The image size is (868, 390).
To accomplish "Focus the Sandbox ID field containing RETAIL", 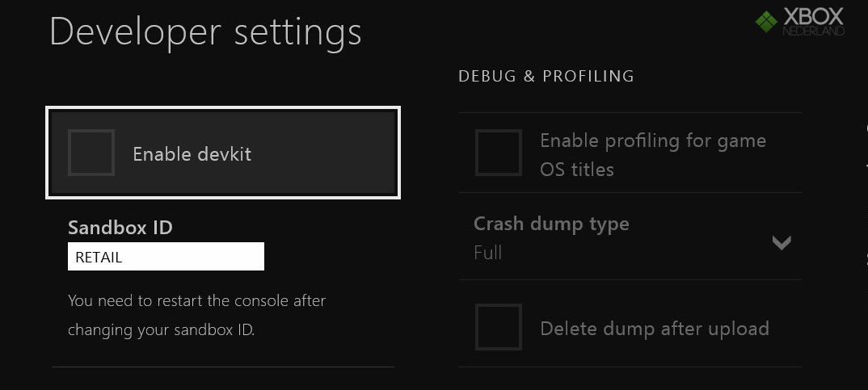I will 166,257.
